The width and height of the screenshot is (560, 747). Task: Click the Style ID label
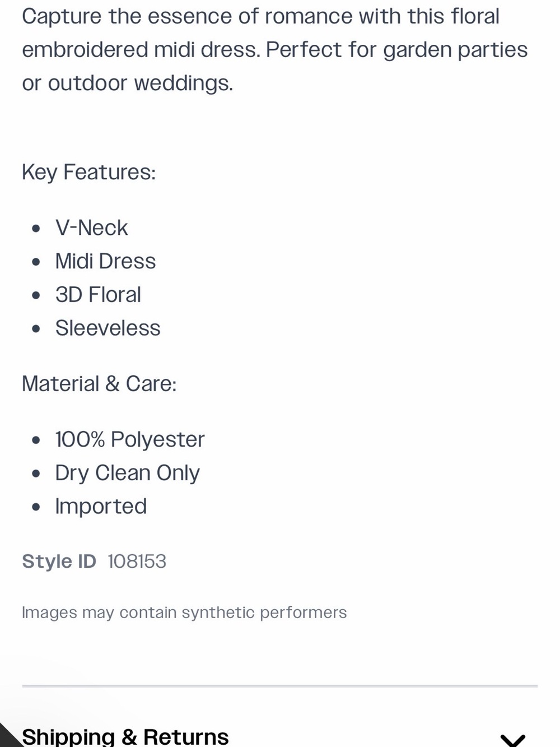[59, 562]
